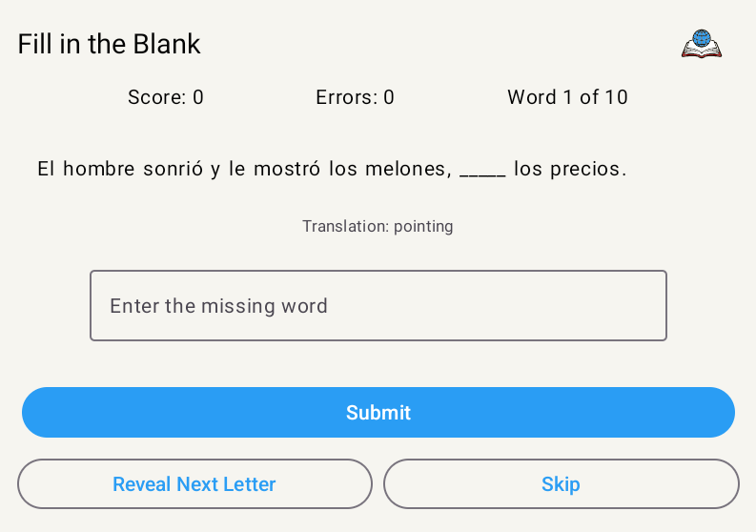Click the Errors: 0 counter
756x532 pixels.
(x=355, y=97)
